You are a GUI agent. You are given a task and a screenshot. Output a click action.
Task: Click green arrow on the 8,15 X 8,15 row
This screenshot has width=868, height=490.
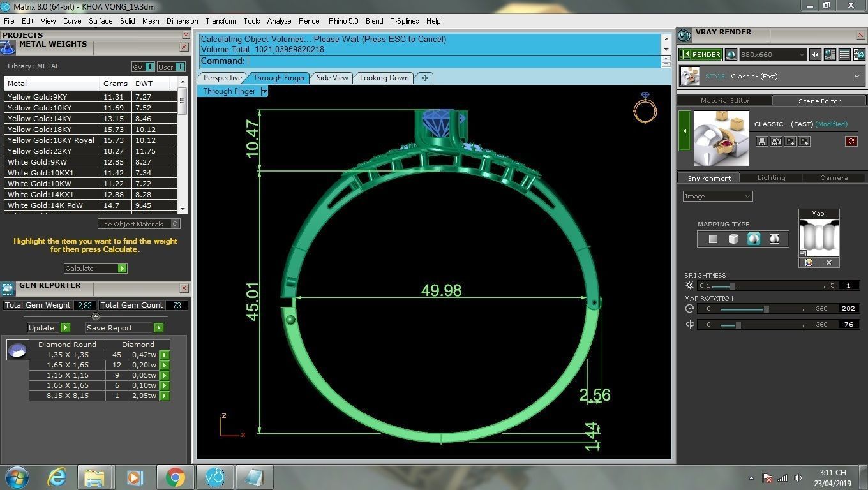click(x=165, y=396)
